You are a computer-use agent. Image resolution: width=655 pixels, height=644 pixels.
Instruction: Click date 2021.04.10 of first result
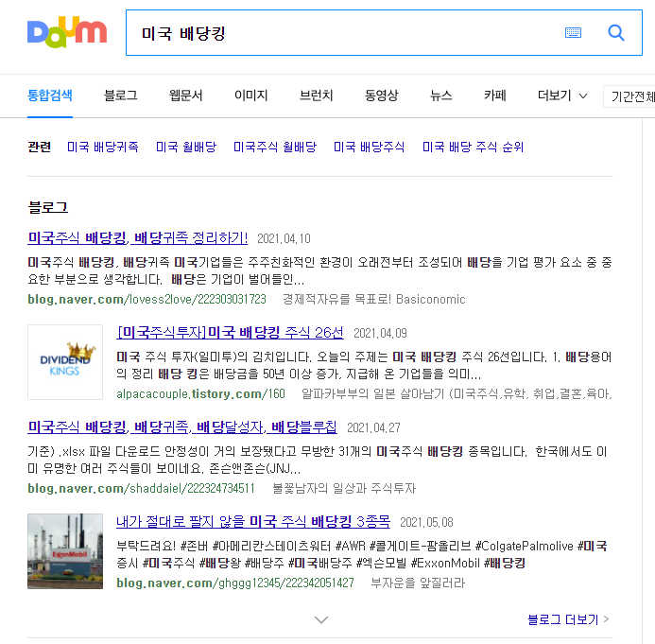(x=284, y=238)
